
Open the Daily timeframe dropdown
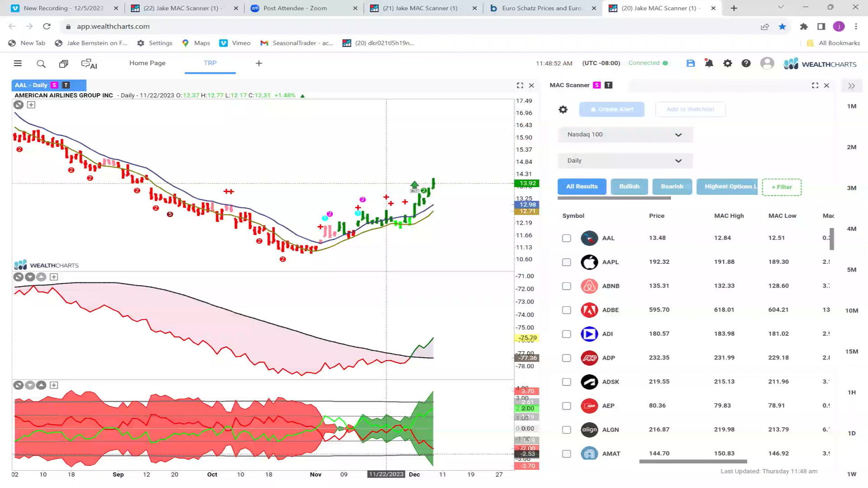point(625,161)
